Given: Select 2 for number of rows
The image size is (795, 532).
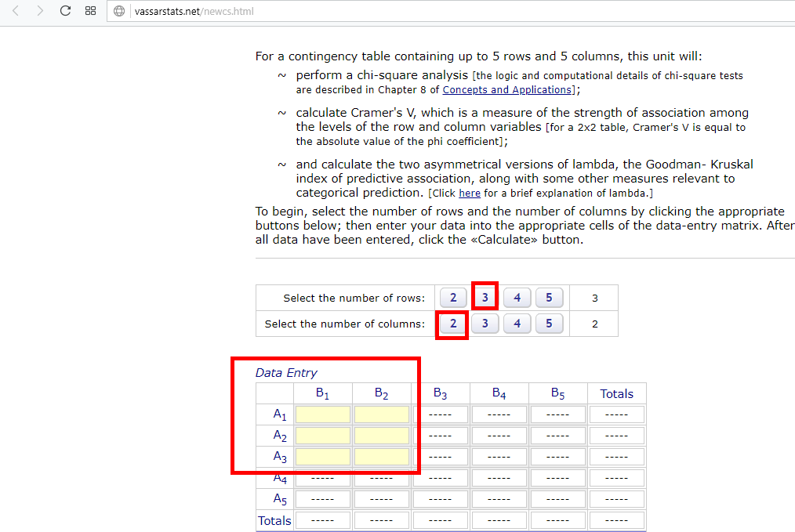Looking at the screenshot, I should click(453, 298).
